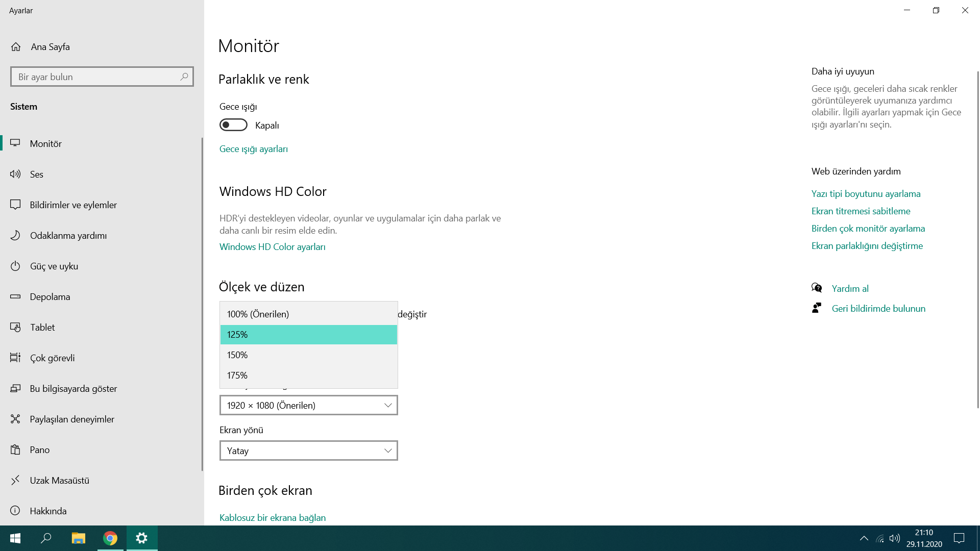Click the Pano clipboard icon
Screen dimensions: 980x551
(x=15, y=449)
